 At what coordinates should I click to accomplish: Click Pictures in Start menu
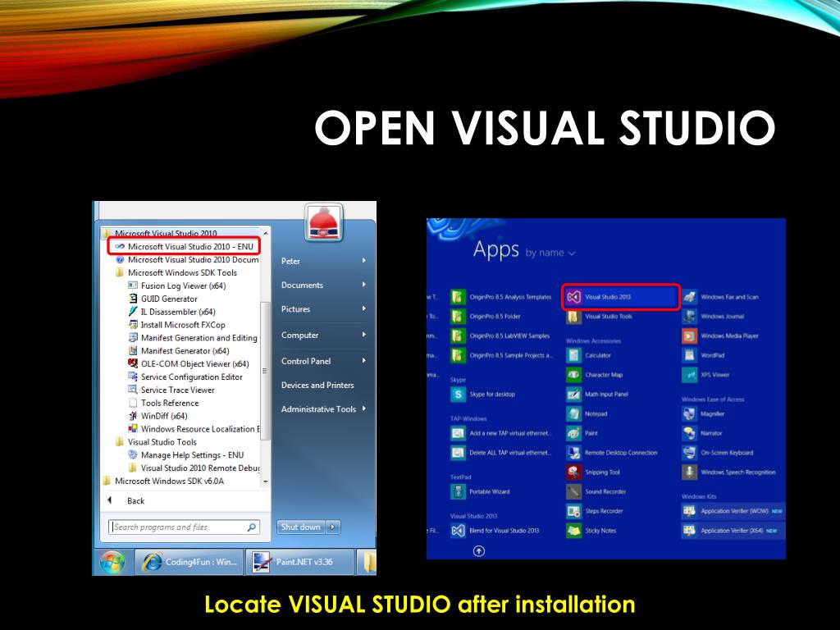295,309
